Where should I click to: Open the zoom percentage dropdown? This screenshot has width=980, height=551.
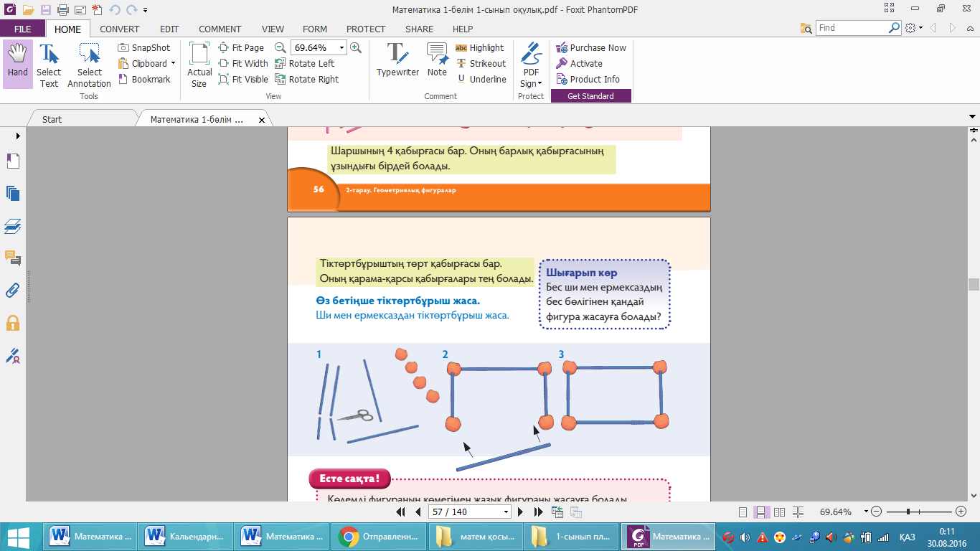pos(341,48)
